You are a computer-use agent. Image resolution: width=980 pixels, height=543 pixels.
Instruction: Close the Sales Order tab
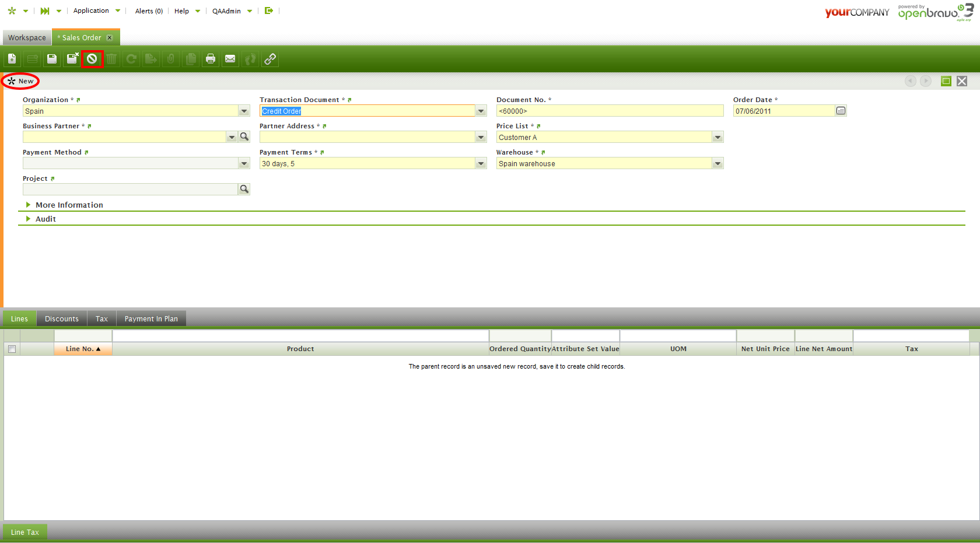click(109, 37)
